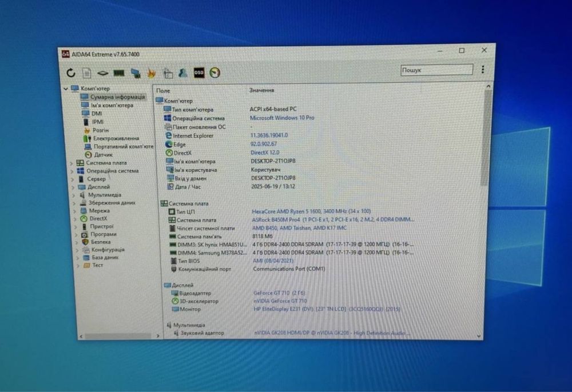
Task: Click the Тип BIOS chip icon
Action: point(174,261)
